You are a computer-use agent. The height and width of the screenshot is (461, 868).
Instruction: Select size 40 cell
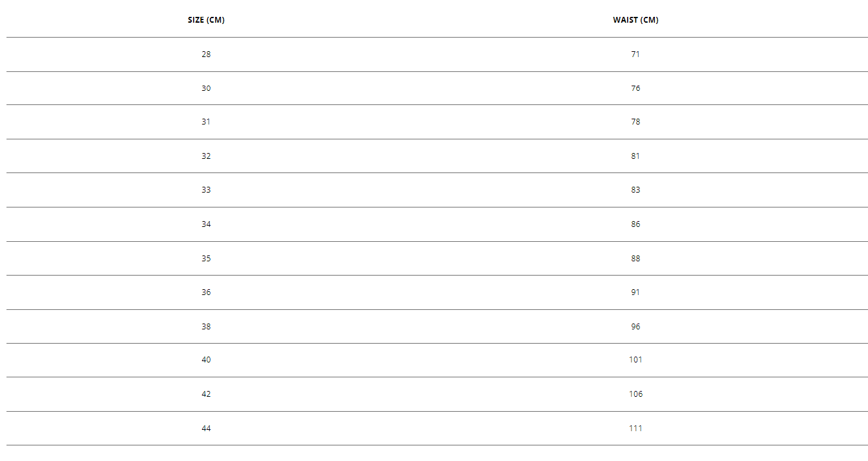(206, 360)
